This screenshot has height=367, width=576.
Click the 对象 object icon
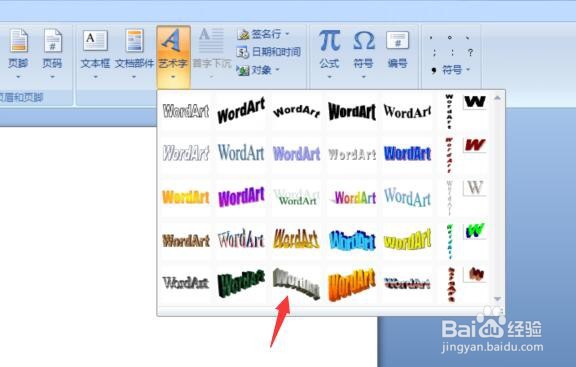pyautogui.click(x=243, y=70)
